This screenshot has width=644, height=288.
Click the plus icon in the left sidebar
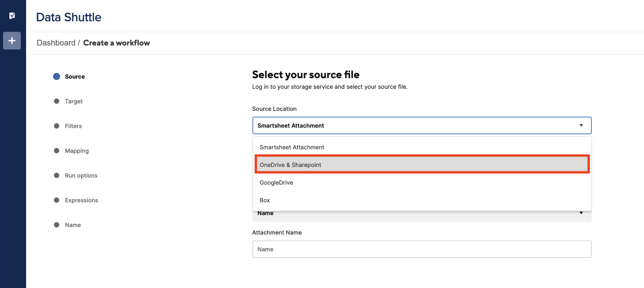[11, 40]
